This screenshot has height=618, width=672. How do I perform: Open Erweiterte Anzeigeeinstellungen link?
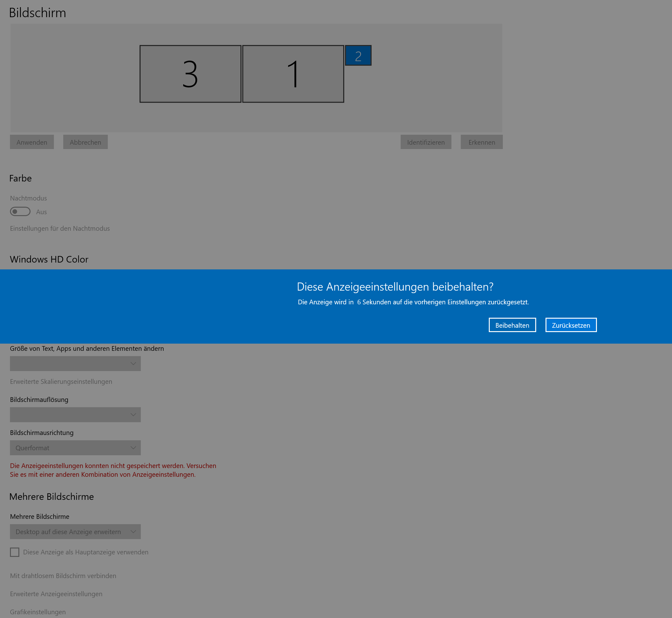(x=56, y=594)
